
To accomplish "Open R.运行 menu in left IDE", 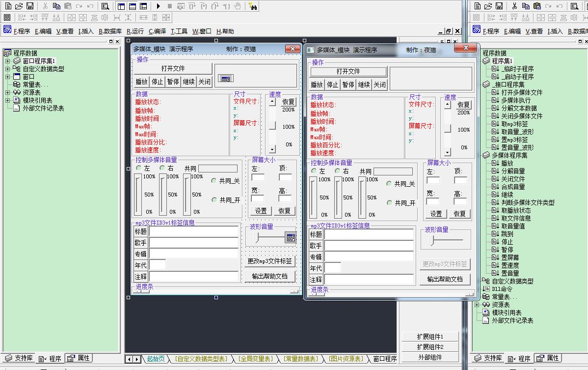I will tap(135, 31).
